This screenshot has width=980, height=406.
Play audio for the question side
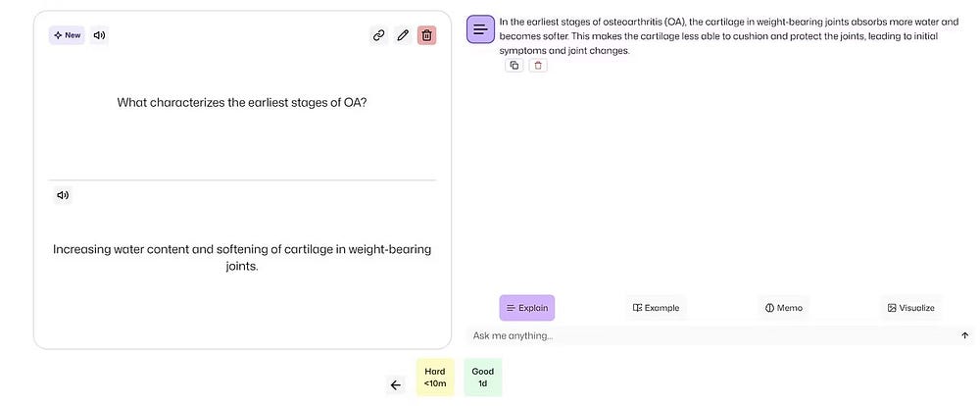click(99, 35)
